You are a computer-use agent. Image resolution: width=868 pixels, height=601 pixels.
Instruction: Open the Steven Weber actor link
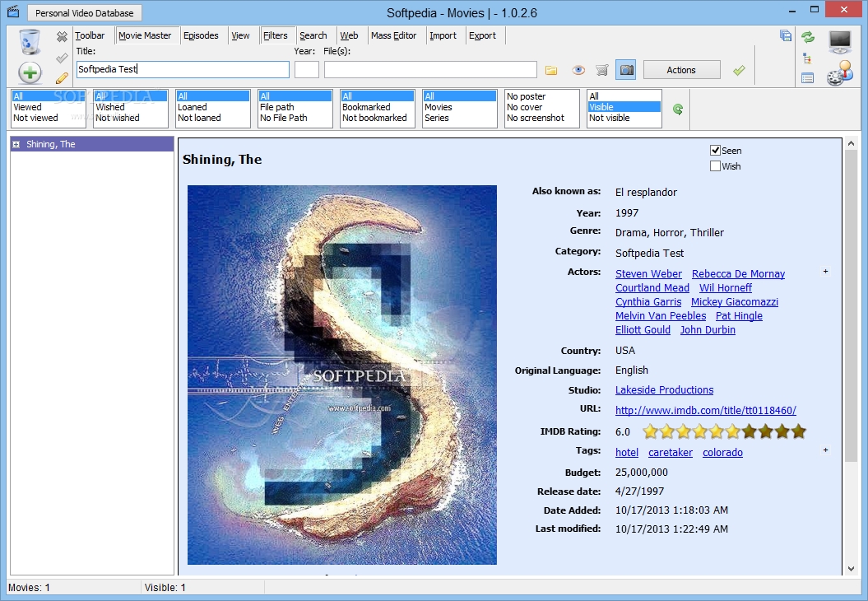(x=649, y=273)
